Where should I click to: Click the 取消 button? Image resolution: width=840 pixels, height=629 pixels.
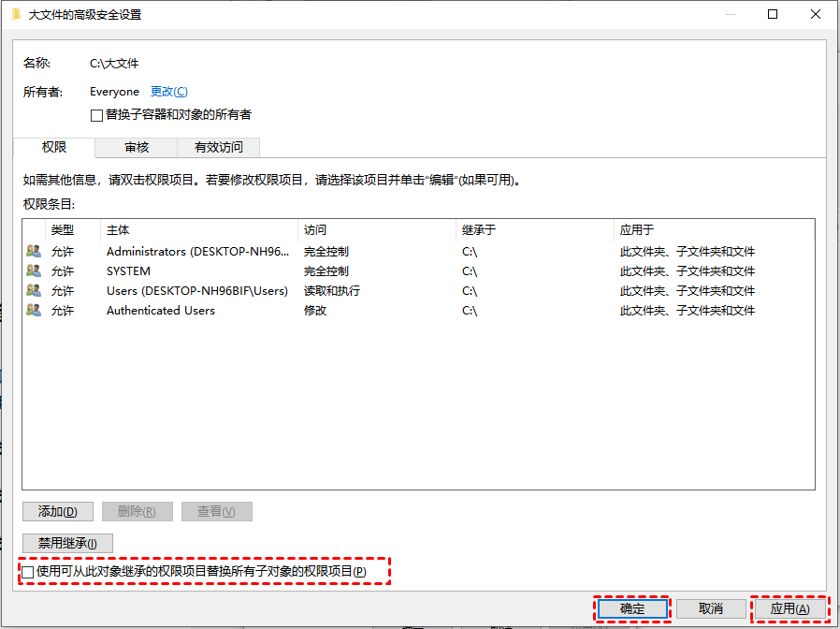tap(711, 608)
